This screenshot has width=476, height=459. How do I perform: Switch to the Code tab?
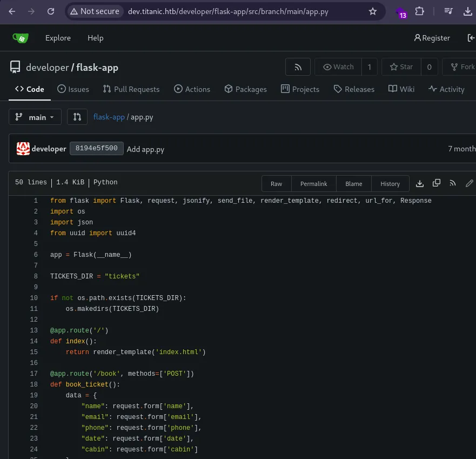click(30, 89)
